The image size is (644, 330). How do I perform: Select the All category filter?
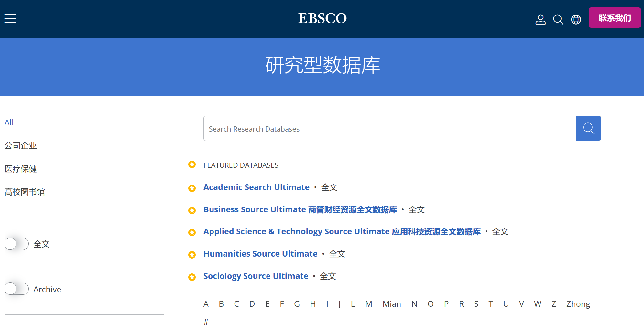point(9,122)
